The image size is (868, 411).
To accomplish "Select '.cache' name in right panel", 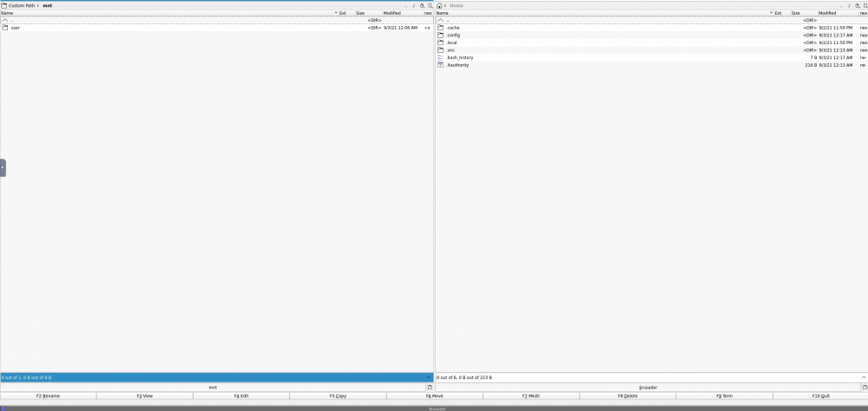I will tap(452, 28).
